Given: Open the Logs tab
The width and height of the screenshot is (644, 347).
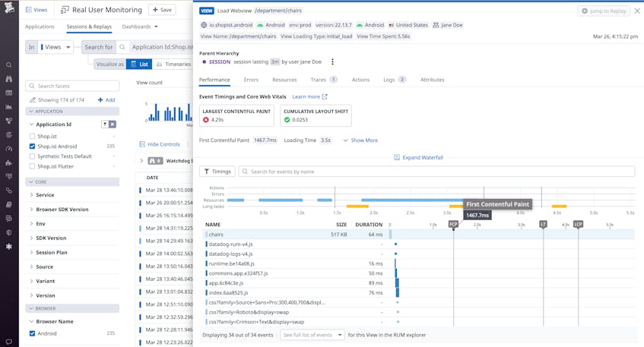Looking at the screenshot, I should click(x=395, y=80).
